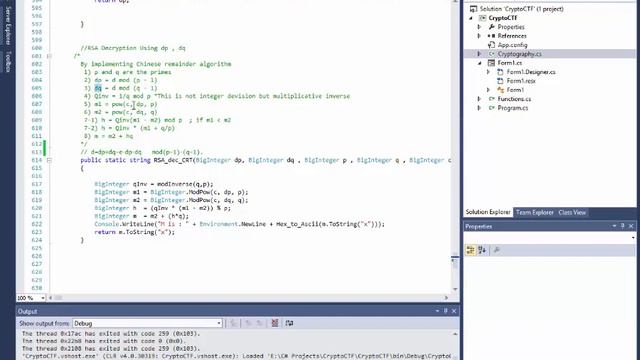Sort Properties alphabetically
The height and width of the screenshot is (360, 640).
[482, 250]
